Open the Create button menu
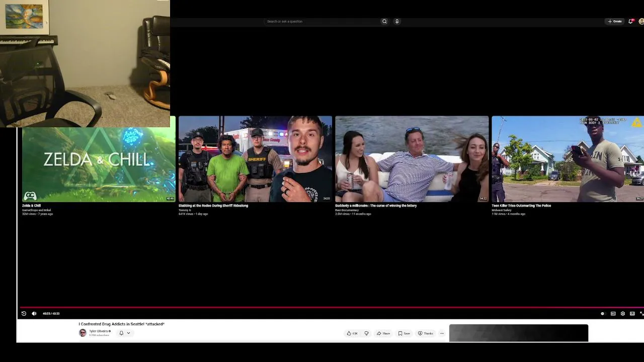 click(615, 21)
